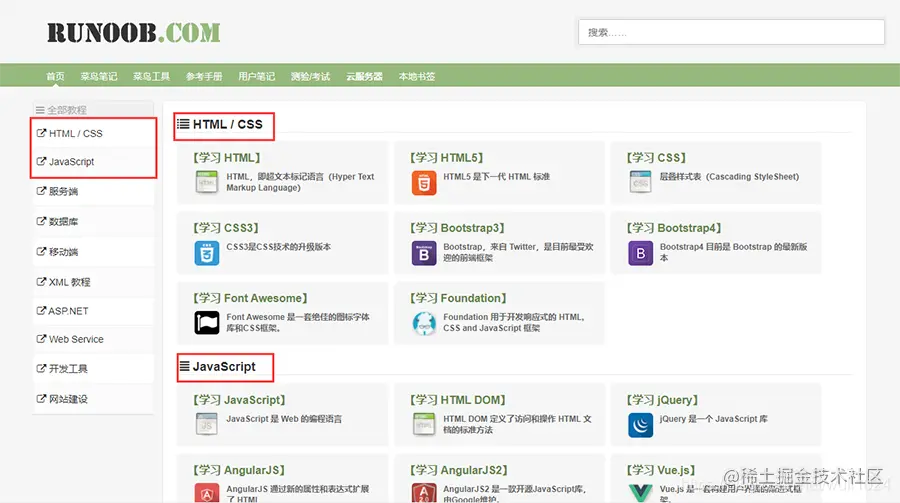Viewport: 900px width, 503px height.
Task: Click the HTML DOM card icon
Action: (424, 424)
